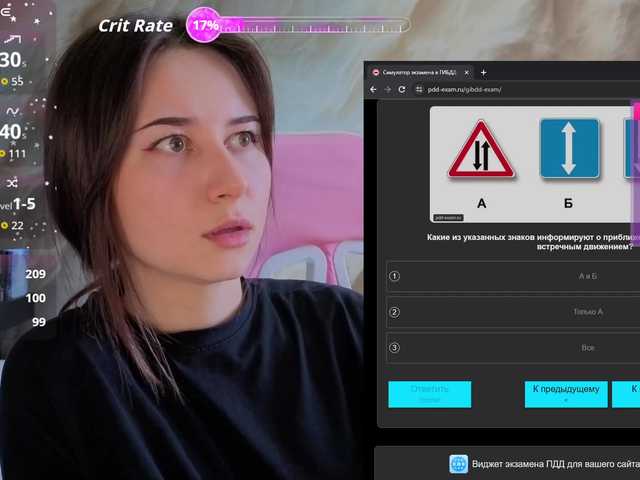Click the blue sign Б image

click(x=569, y=149)
